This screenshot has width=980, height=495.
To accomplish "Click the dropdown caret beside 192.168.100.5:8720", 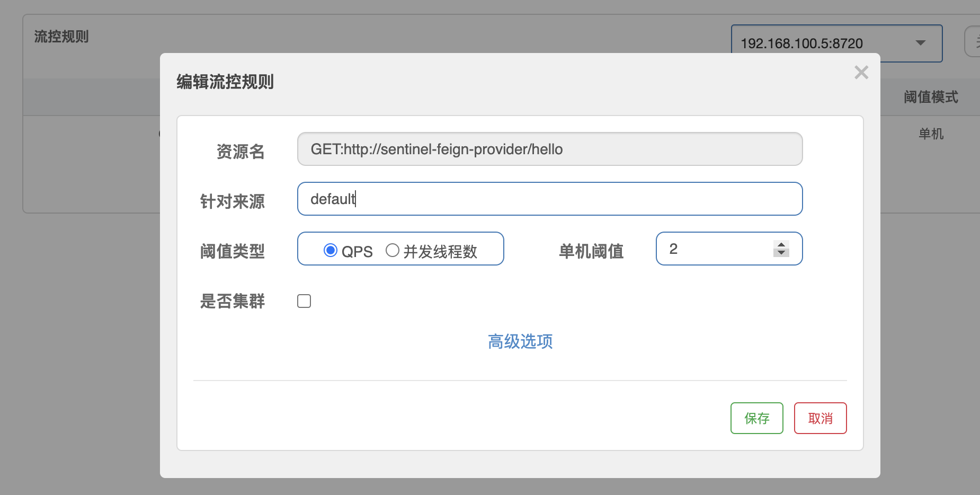I will pos(921,43).
